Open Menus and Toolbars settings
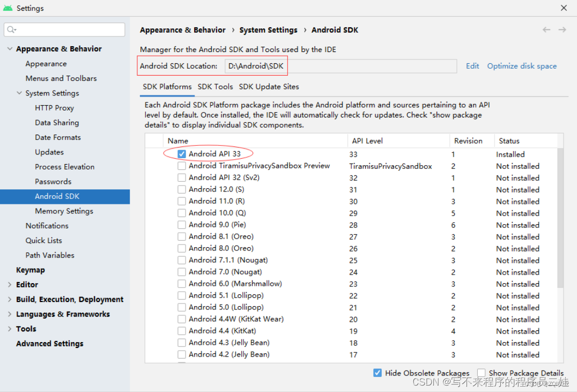Screen dimensions: 577x392 click(x=61, y=78)
